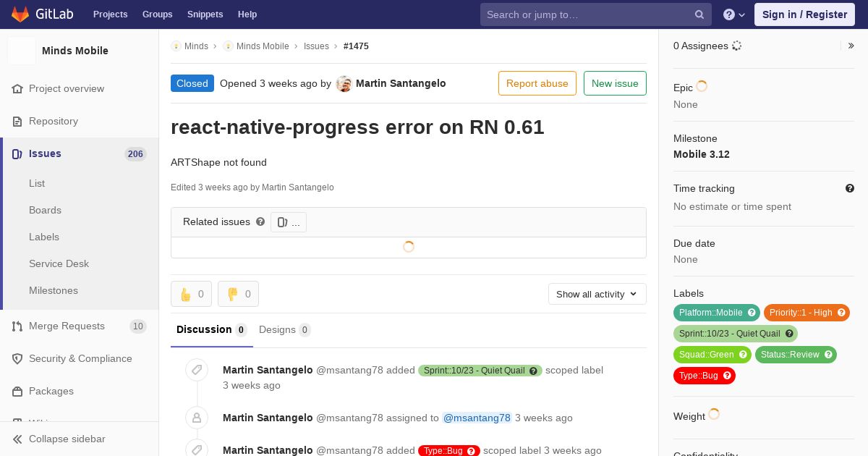868x456 pixels.
Task: Click the New issue button
Action: pos(615,83)
